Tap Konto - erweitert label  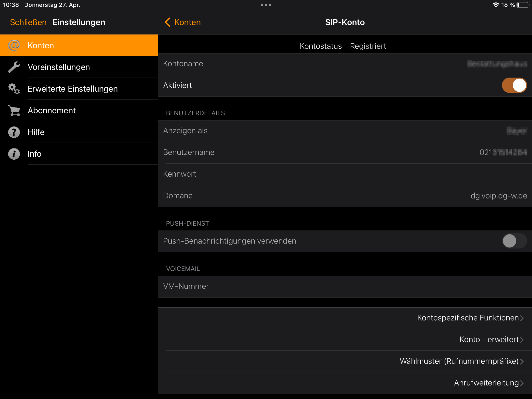click(489, 339)
